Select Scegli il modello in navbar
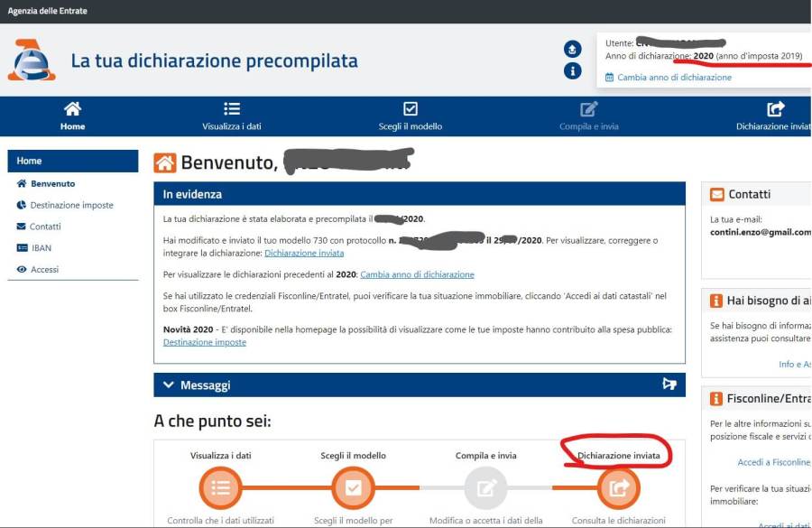 [x=411, y=116]
